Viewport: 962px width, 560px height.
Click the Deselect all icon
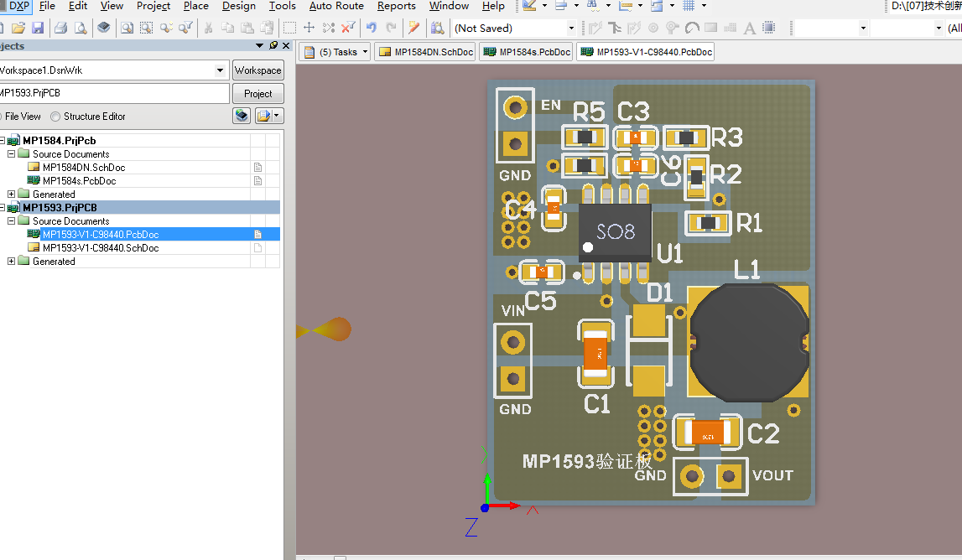click(x=329, y=28)
